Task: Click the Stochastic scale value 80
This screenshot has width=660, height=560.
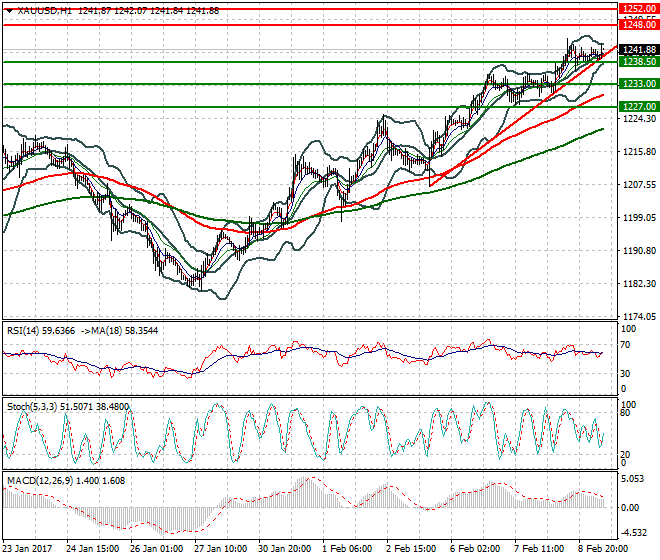Action: tap(625, 413)
